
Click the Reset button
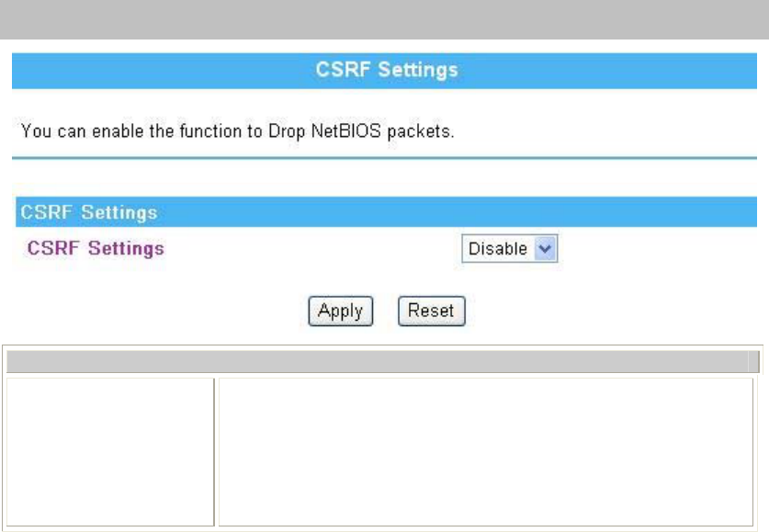point(431,311)
